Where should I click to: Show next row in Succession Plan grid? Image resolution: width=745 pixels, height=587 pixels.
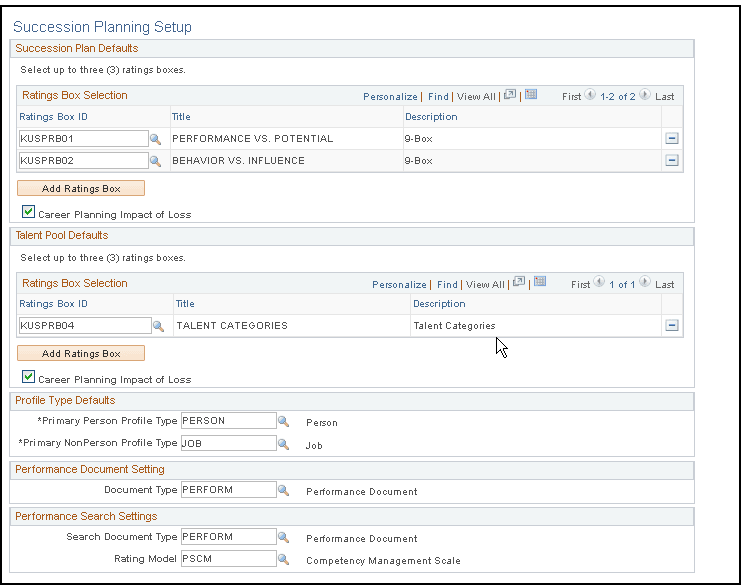[645, 95]
